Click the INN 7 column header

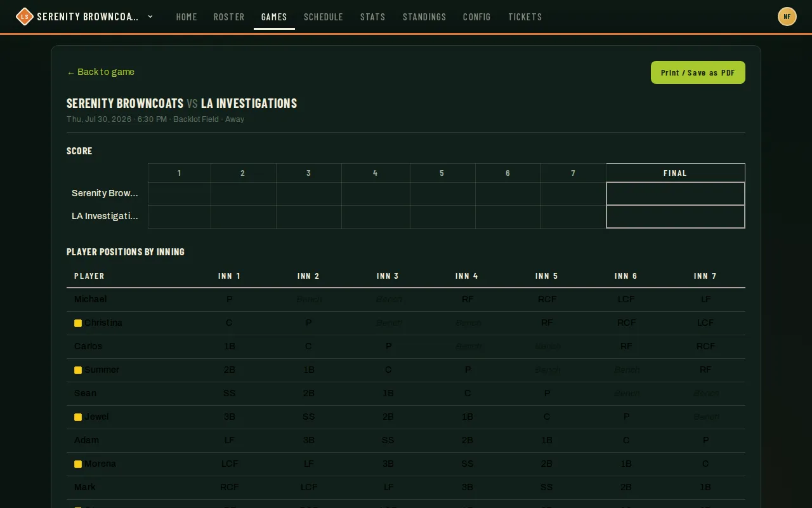pyautogui.click(x=705, y=276)
